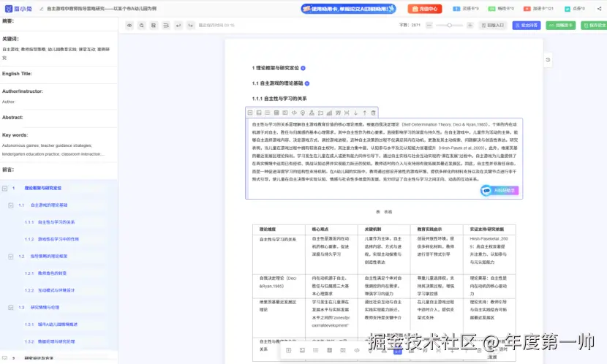Click the first green button right of the blue button
This screenshot has width=607, height=364.
(560, 25)
